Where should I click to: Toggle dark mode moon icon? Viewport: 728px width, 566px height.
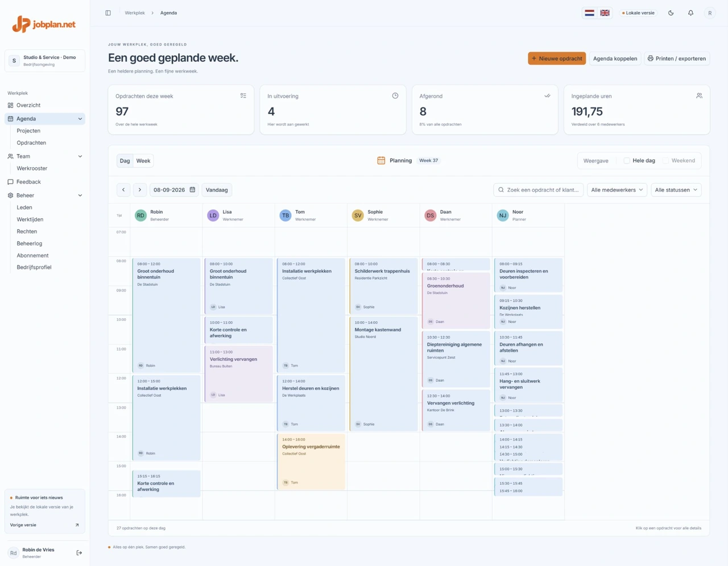point(671,13)
